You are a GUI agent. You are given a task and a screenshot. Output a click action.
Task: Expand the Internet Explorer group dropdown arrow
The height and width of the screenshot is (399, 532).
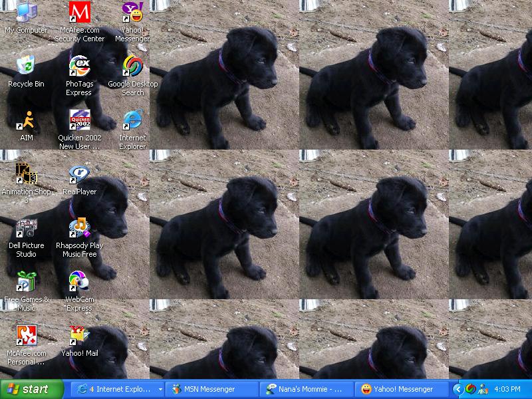click(160, 389)
